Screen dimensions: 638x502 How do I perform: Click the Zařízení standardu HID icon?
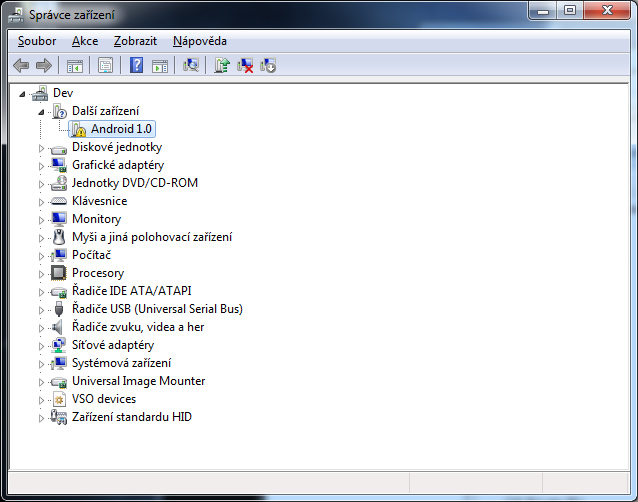tap(59, 417)
